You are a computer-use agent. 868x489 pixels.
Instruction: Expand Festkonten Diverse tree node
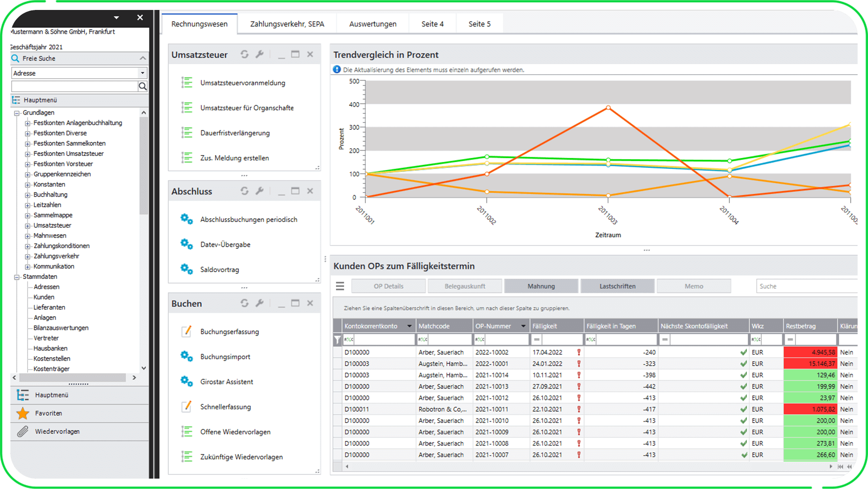(x=28, y=133)
